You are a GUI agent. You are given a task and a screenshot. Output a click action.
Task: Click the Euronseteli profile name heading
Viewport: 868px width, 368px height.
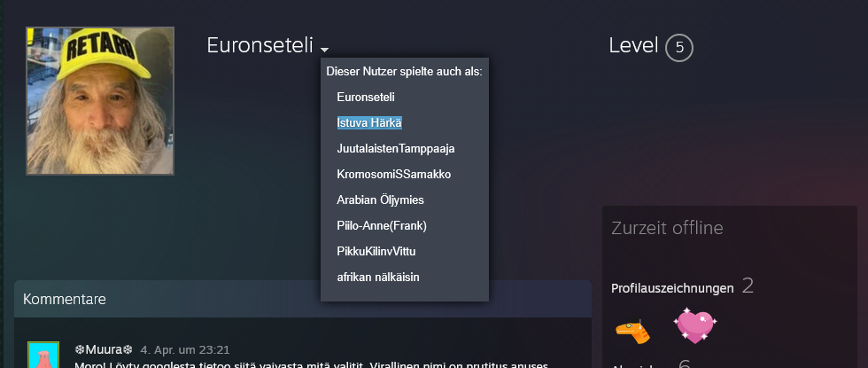click(260, 45)
